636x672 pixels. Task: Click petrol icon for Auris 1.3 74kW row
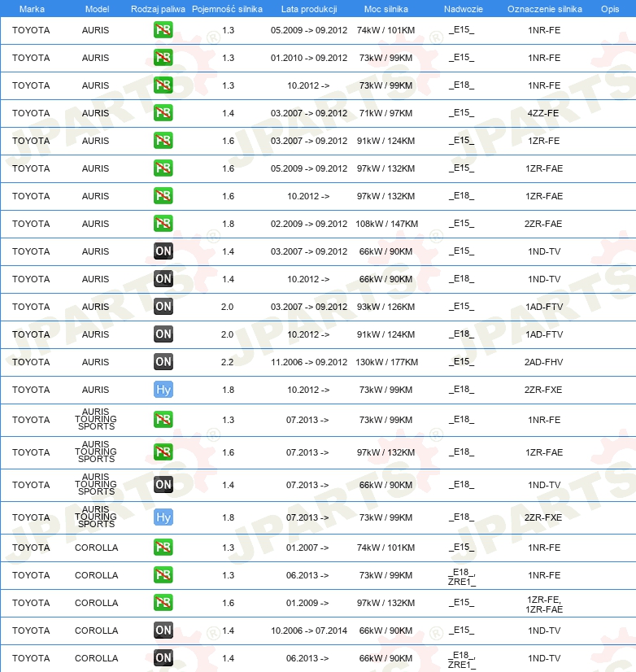coord(163,30)
